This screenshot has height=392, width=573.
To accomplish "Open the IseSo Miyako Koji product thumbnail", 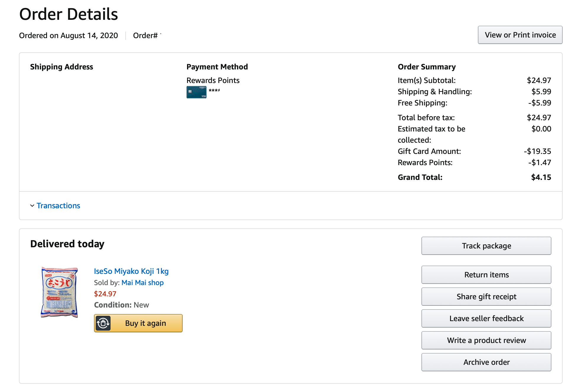I will click(x=59, y=292).
